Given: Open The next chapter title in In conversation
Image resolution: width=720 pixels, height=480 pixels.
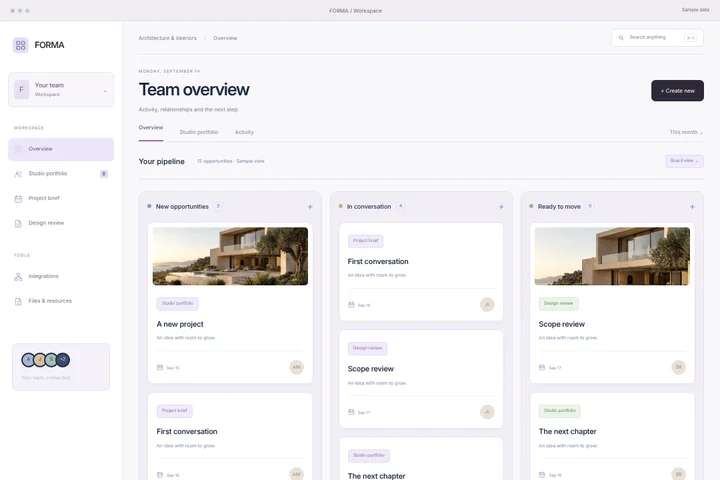Looking at the screenshot, I should (x=377, y=476).
